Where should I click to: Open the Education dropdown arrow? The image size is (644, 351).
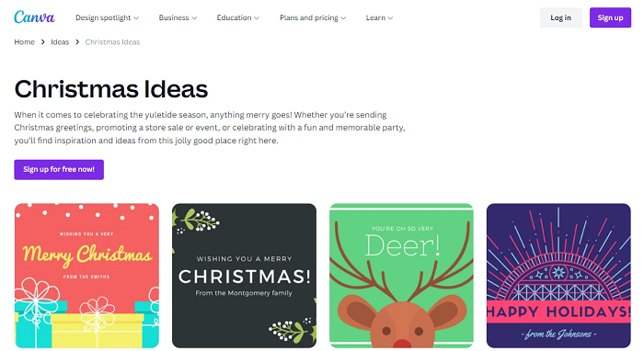pos(257,18)
